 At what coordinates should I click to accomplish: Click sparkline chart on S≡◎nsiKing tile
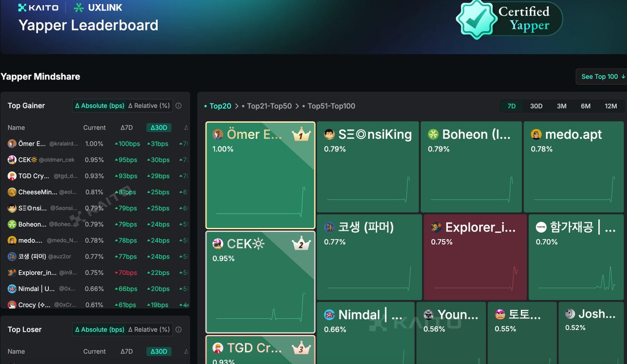(x=368, y=189)
